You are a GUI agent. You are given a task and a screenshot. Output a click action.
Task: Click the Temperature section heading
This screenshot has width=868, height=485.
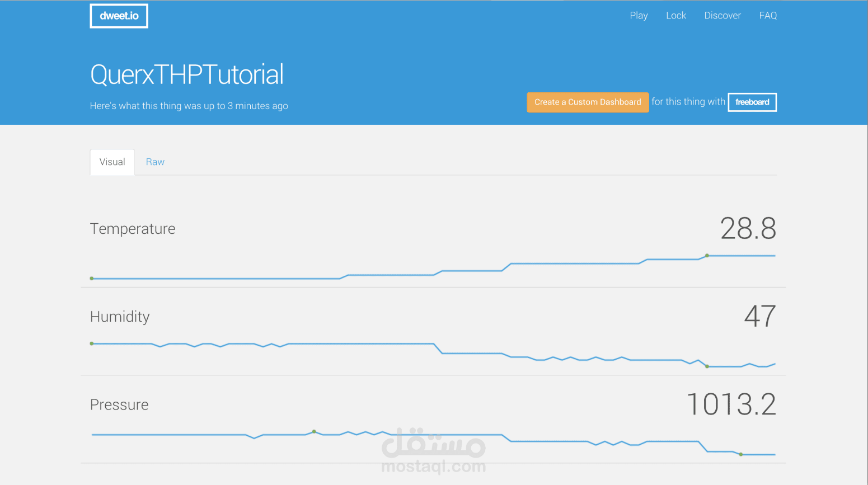point(132,228)
